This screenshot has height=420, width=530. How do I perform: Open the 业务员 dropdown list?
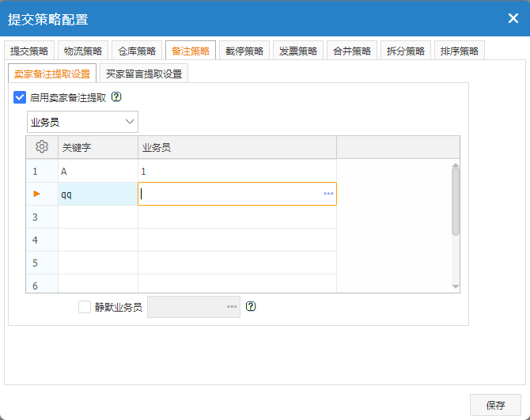point(82,122)
